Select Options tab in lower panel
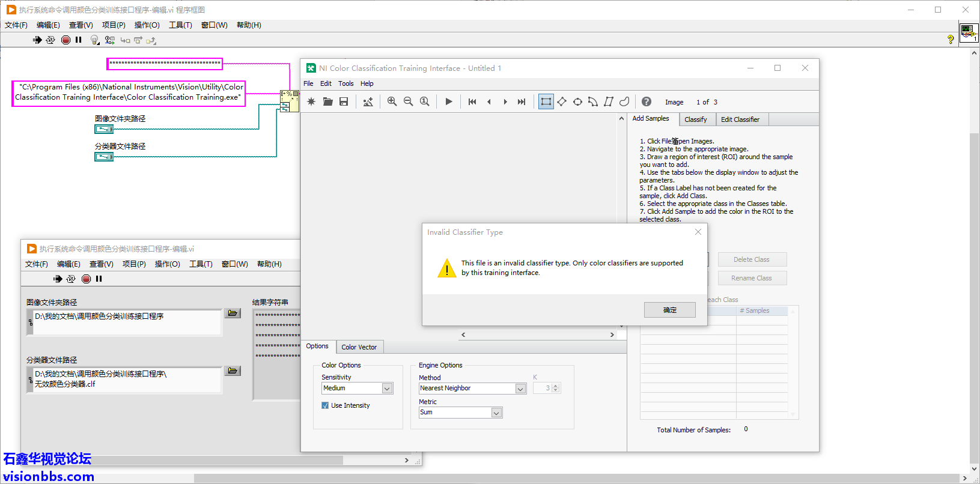Screen dimensions: 980x484 pyautogui.click(x=317, y=346)
